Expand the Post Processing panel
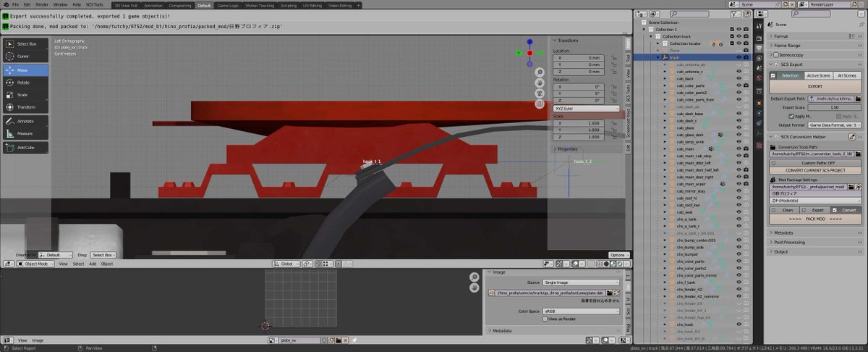 (x=815, y=242)
